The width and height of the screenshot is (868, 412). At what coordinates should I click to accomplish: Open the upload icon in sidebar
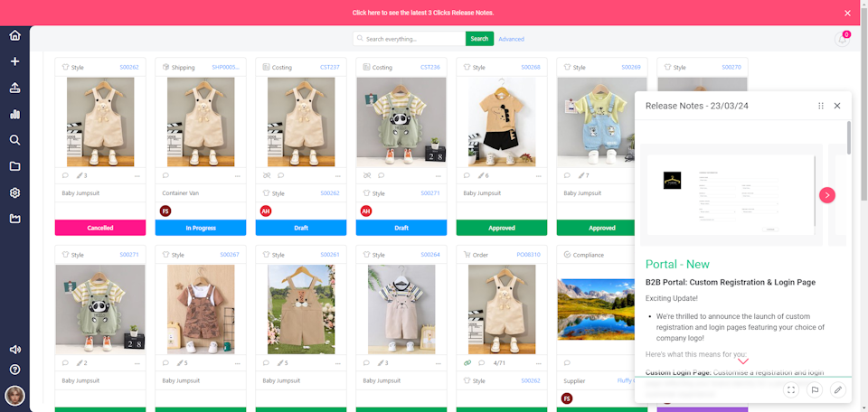14,88
